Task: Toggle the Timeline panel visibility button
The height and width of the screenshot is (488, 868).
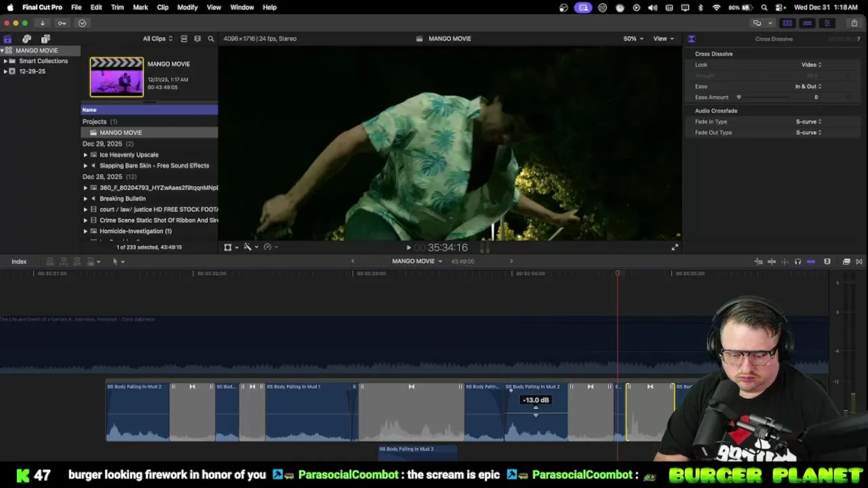Action: pyautogui.click(x=807, y=23)
